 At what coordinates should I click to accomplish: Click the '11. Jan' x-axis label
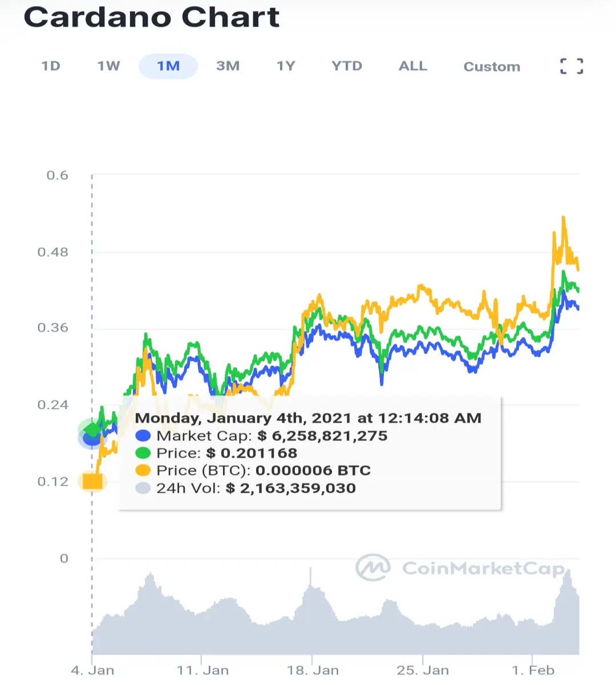click(202, 670)
